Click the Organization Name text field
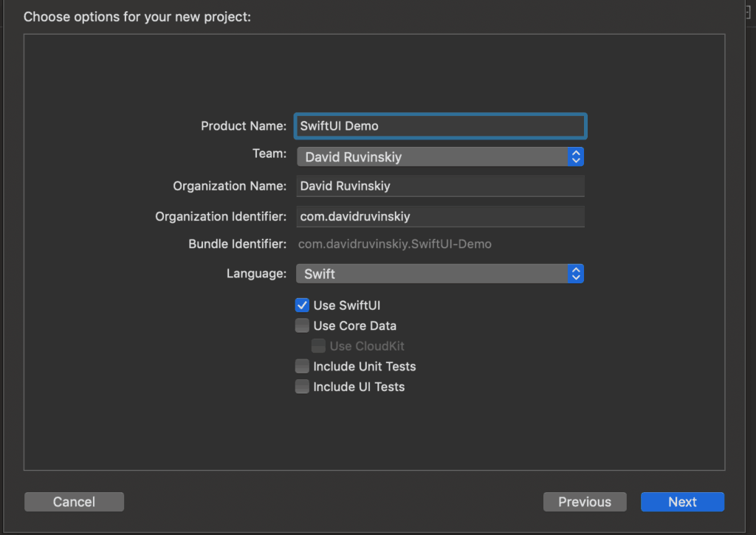 [x=440, y=186]
